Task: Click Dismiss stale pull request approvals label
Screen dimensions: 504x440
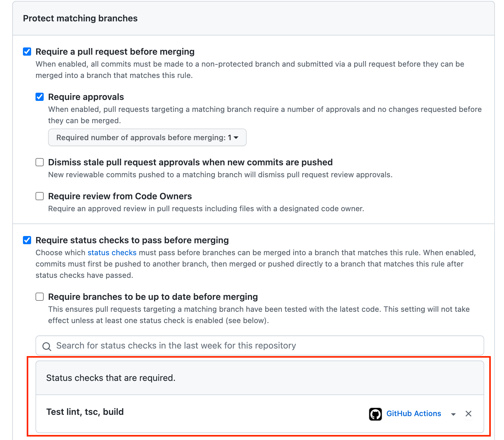Action: 190,162
